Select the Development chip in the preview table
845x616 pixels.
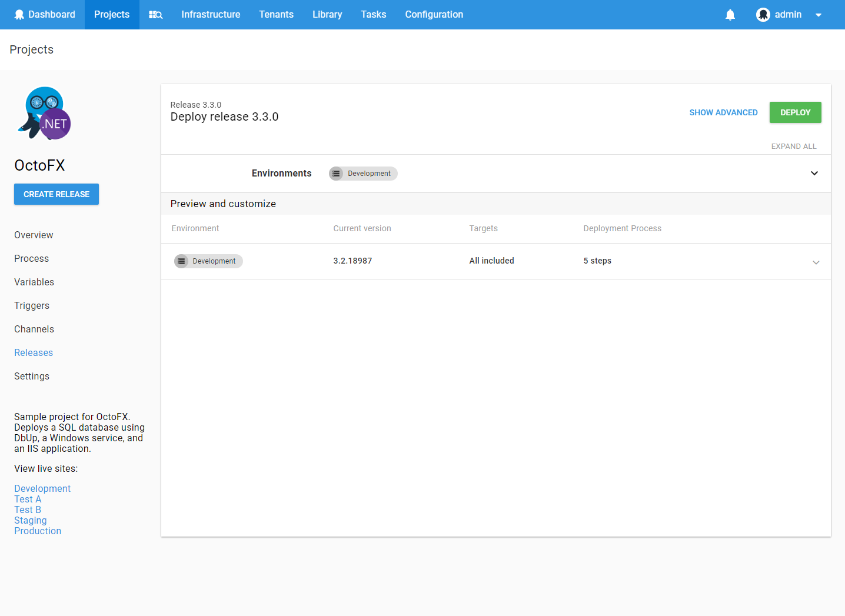point(208,261)
